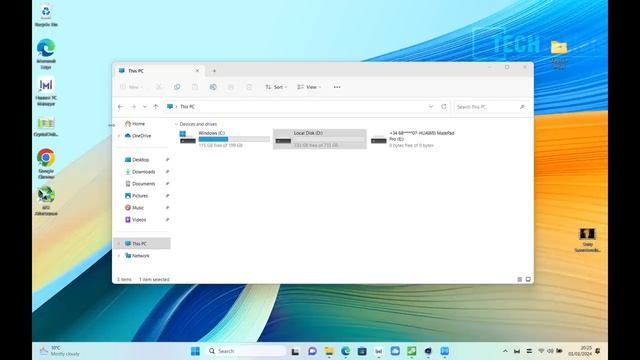Expand OneDrive in navigation pane

click(x=119, y=136)
